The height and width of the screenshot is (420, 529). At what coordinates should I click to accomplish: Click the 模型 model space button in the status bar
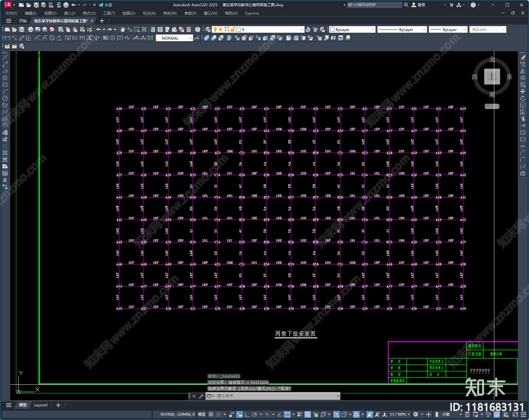[202, 414]
